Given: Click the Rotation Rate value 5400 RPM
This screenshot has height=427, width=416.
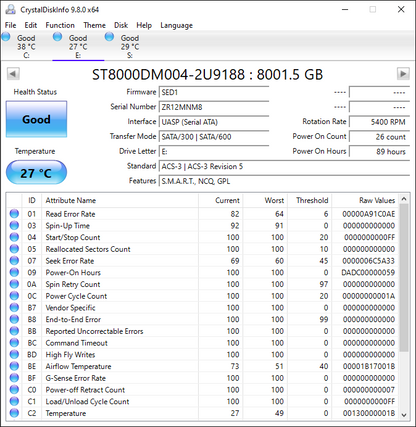Looking at the screenshot, I should (x=379, y=122).
